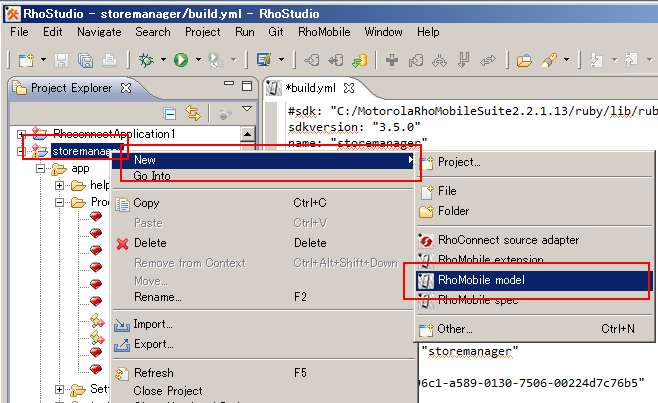Click Project Explorer scrollbar up arrow
This screenshot has width=658, height=403.
pos(247,134)
